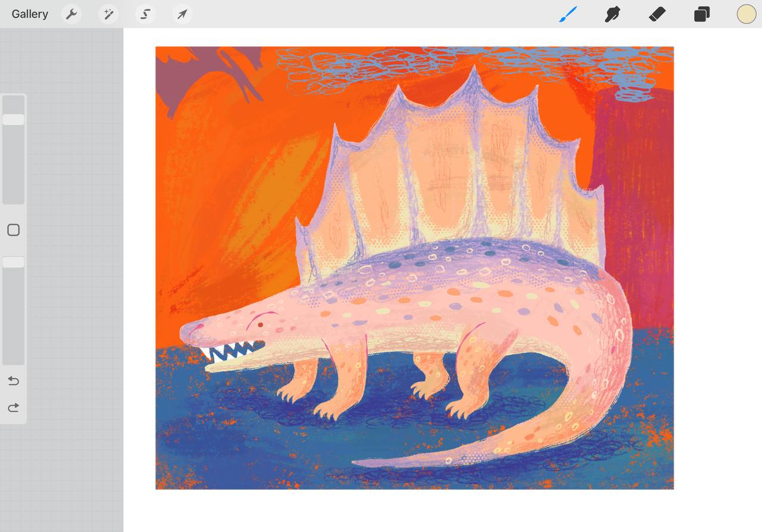Select the Smudge tool

[613, 14]
